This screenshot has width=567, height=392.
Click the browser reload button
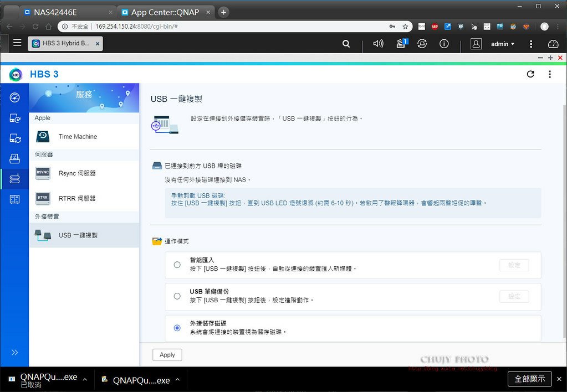(x=35, y=27)
